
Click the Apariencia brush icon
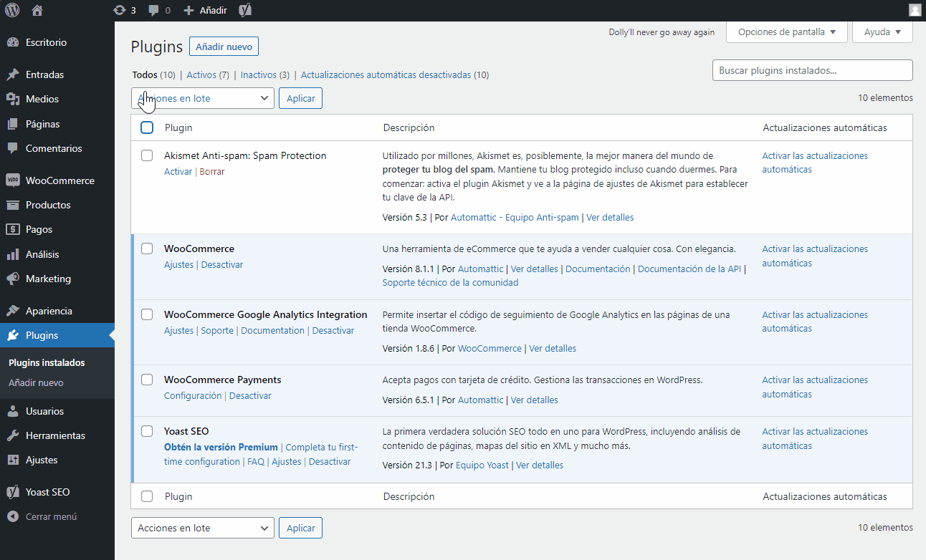pos(12,311)
